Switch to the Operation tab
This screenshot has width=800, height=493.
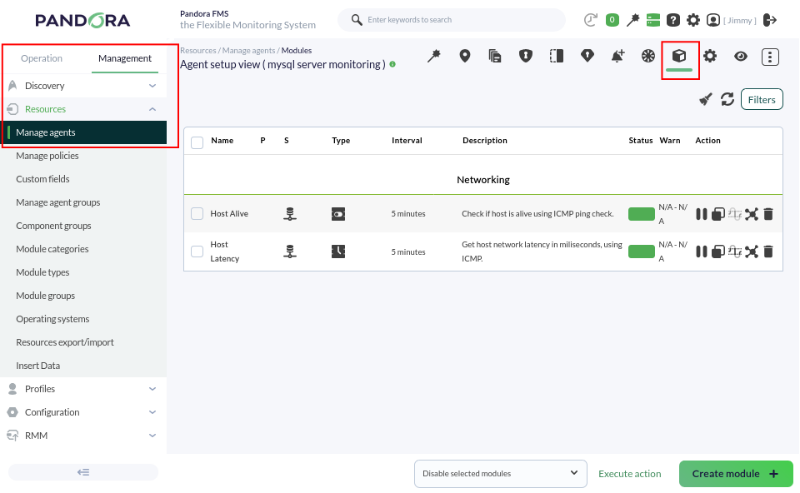pos(42,58)
